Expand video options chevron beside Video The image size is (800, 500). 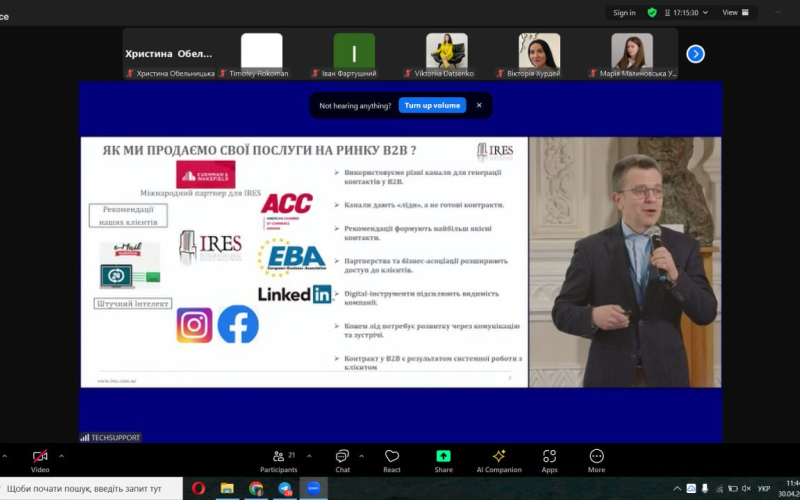point(61,456)
